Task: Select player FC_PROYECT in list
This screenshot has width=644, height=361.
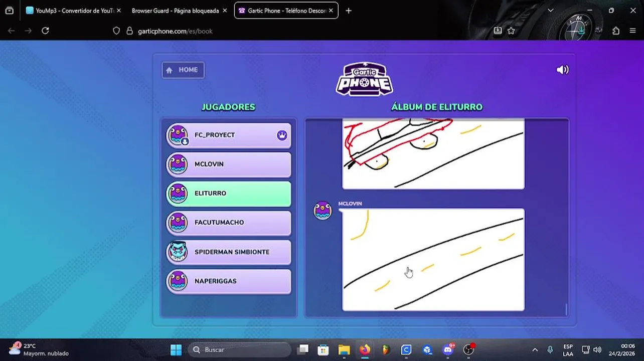Action: click(229, 135)
